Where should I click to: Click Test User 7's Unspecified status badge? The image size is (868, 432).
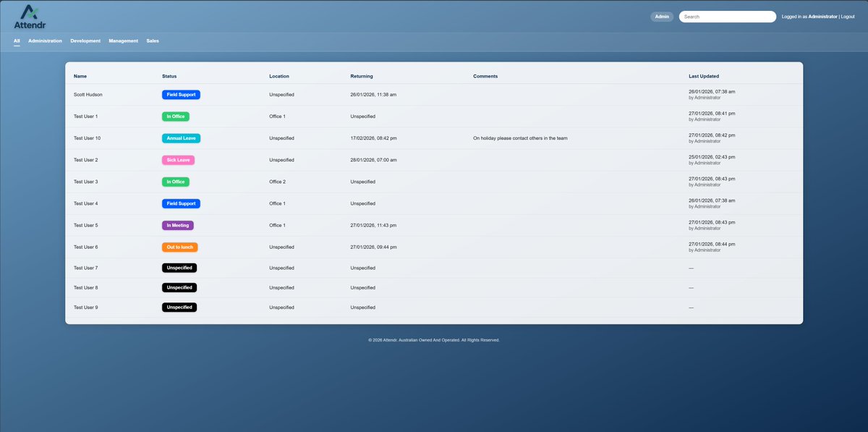(179, 268)
